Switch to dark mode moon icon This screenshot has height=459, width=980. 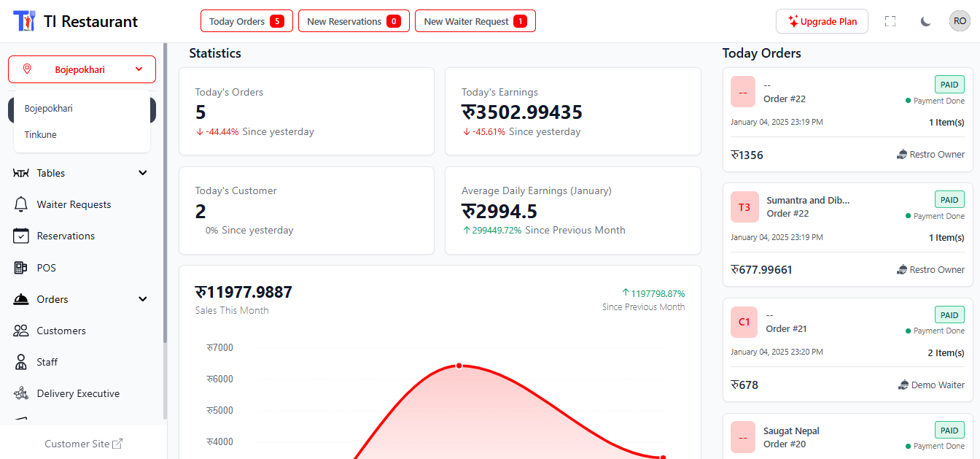click(x=925, y=21)
